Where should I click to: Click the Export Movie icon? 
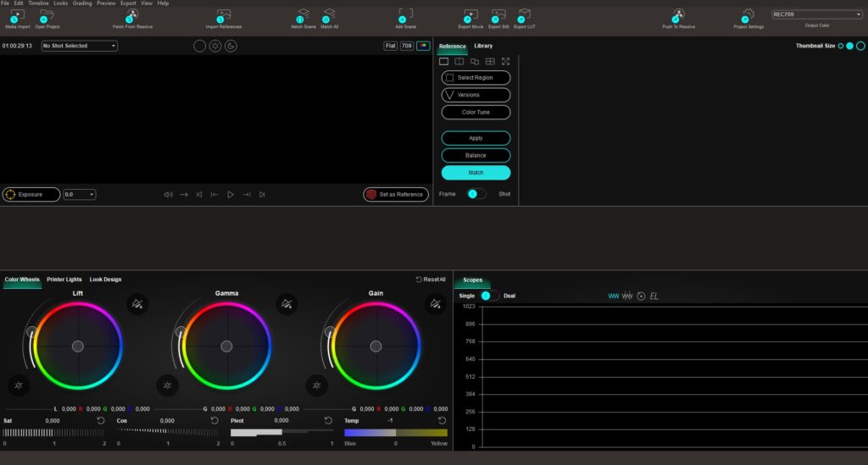(x=470, y=16)
